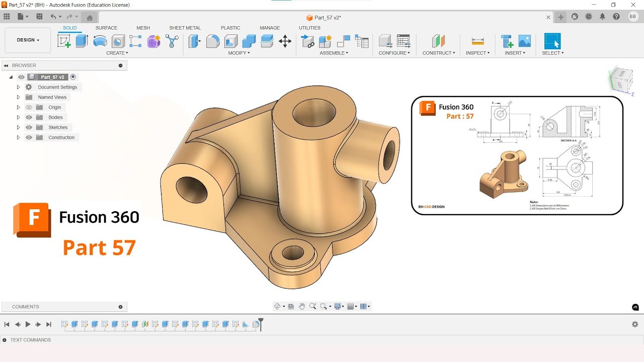
Task: Click the Insert Image canvas icon
Action: coord(525,41)
